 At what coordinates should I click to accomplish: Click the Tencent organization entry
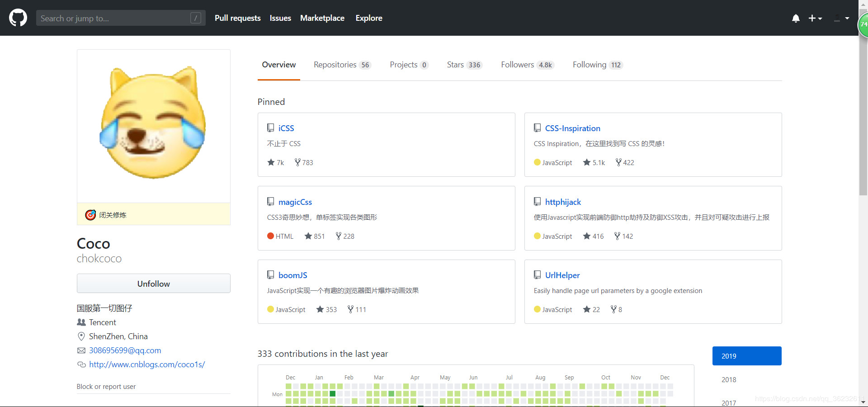[103, 322]
